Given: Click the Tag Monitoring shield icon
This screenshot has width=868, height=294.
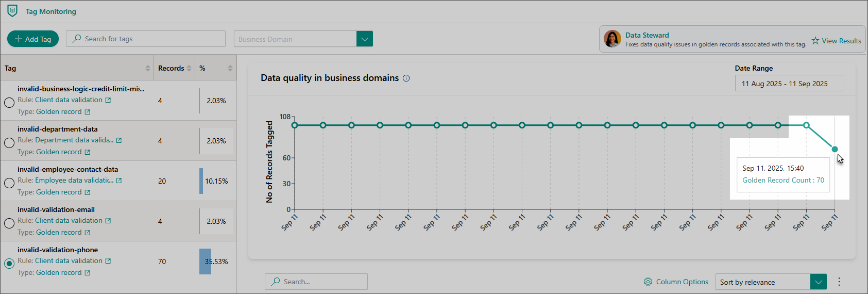Looking at the screenshot, I should pyautogui.click(x=12, y=11).
